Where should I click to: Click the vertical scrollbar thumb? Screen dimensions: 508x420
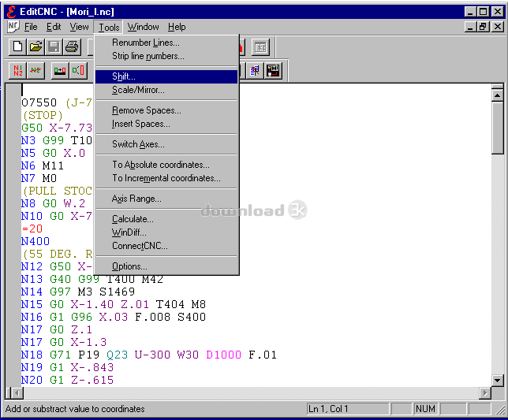(497, 128)
